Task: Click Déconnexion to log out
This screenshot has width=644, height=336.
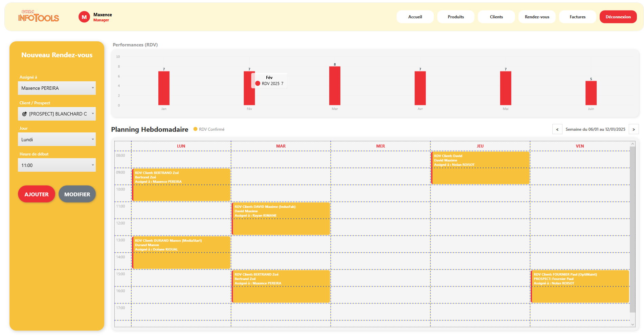Action: point(618,17)
